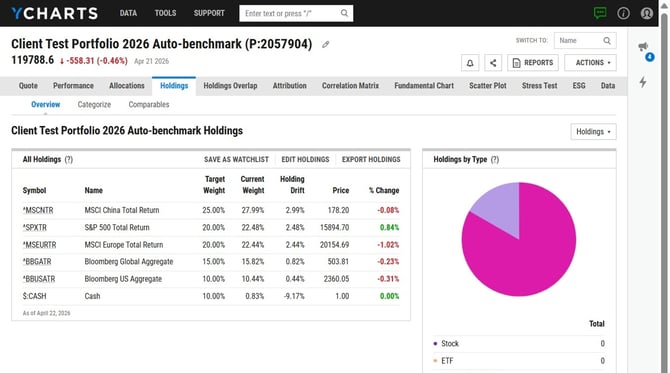Click Export Holdings
670x373 pixels.
coord(371,159)
